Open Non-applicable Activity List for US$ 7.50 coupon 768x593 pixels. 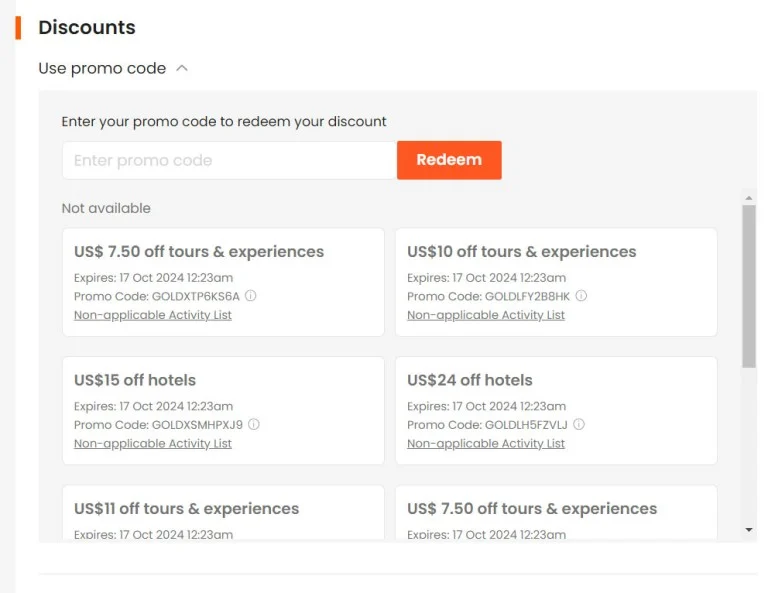(x=153, y=315)
